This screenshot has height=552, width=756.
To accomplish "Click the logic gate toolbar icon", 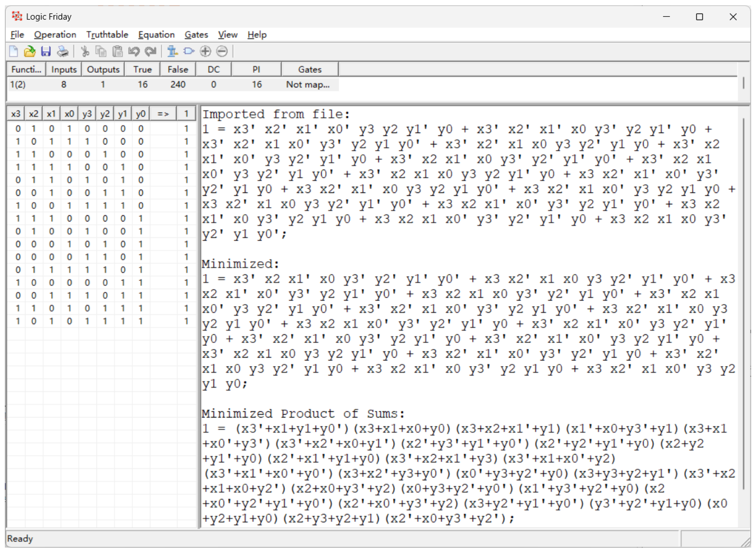I will (189, 51).
